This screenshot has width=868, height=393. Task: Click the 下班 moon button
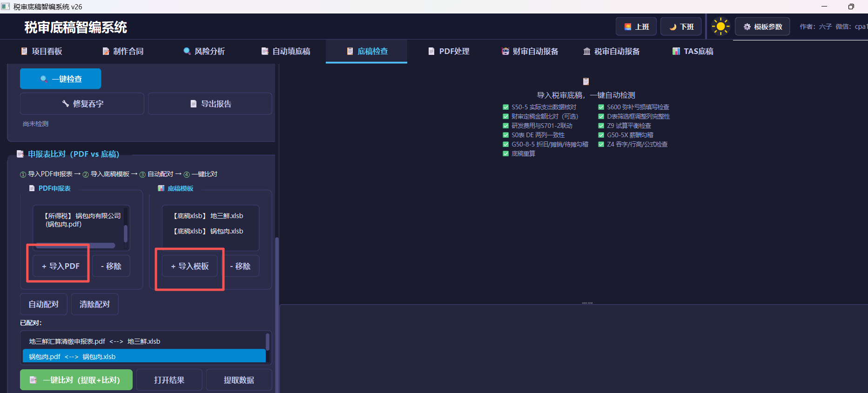tap(681, 27)
